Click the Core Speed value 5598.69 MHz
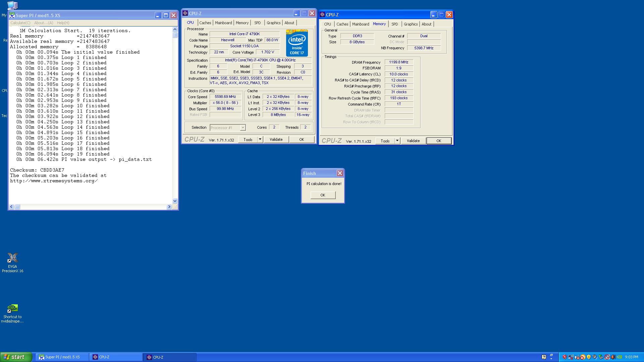Image resolution: width=644 pixels, height=362 pixels. (225, 97)
